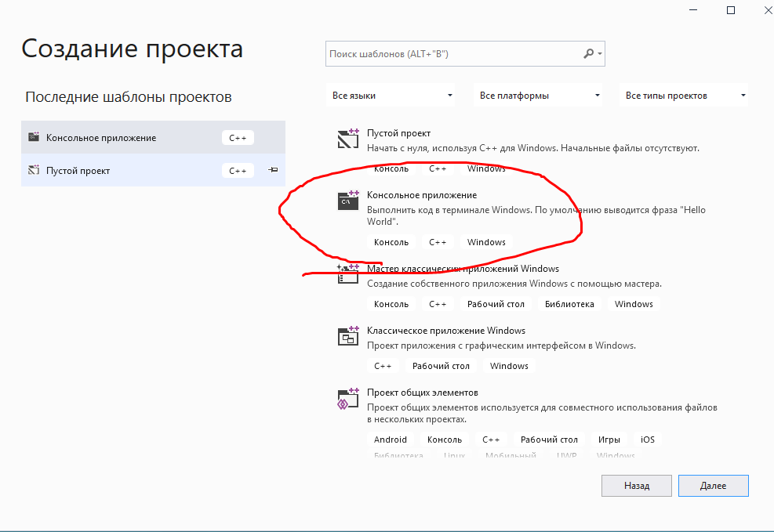The image size is (774, 532).
Task: Click the recent Консольное приложение icon on left
Action: click(34, 137)
